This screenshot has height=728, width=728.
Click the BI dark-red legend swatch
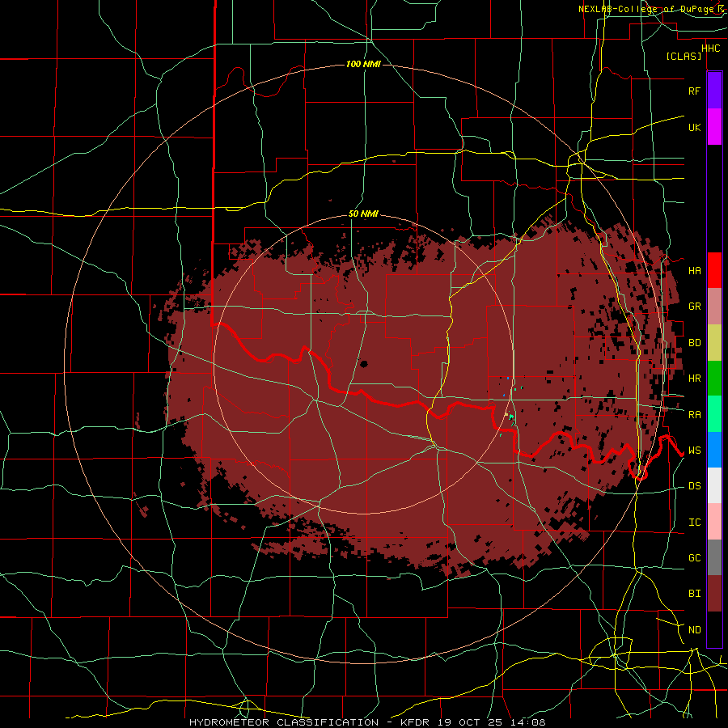(714, 594)
